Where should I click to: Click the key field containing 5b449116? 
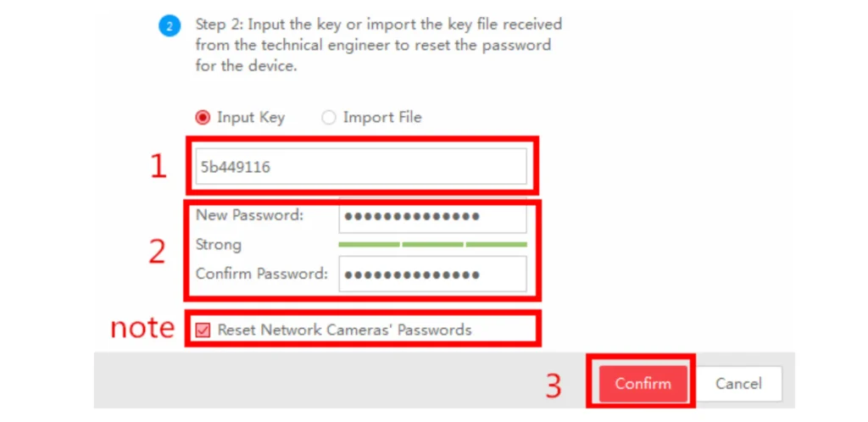click(x=362, y=167)
